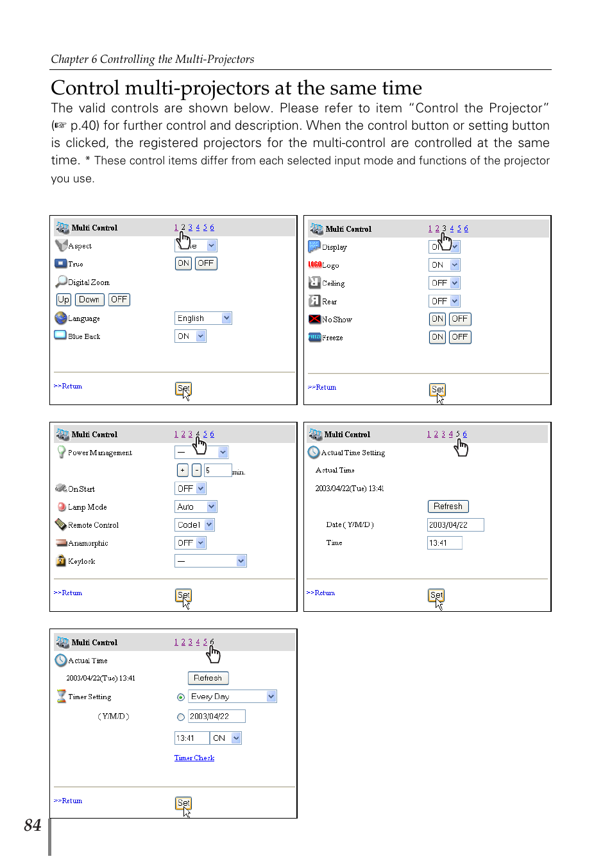Click the Anamorphic icon

coord(61,542)
